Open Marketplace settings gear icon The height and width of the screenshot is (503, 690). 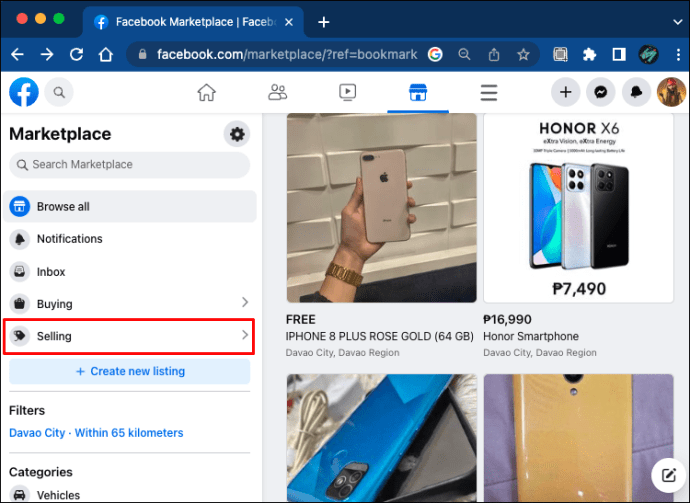[237, 134]
